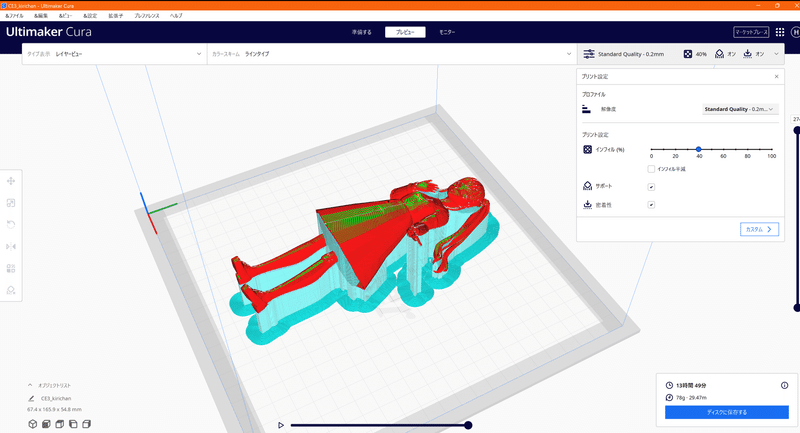Switch to 3D isometric view cube icon

pyautogui.click(x=33, y=424)
